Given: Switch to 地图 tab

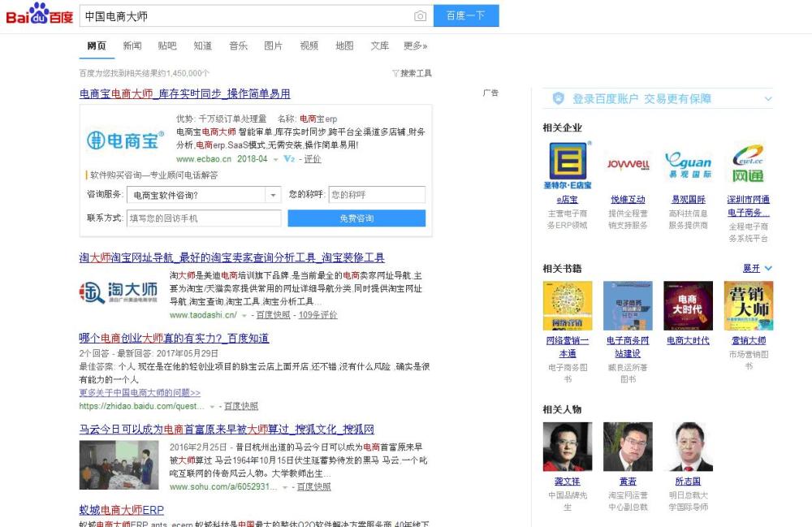Looking at the screenshot, I should coord(344,45).
